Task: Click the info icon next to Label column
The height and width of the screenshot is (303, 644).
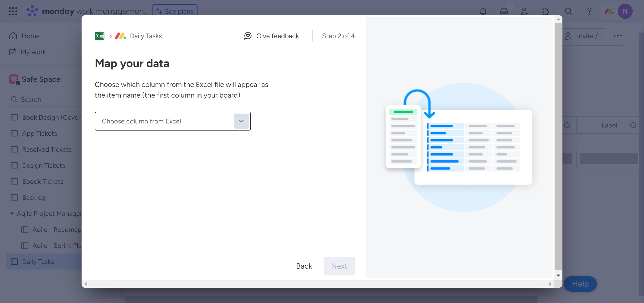Action: click(633, 125)
